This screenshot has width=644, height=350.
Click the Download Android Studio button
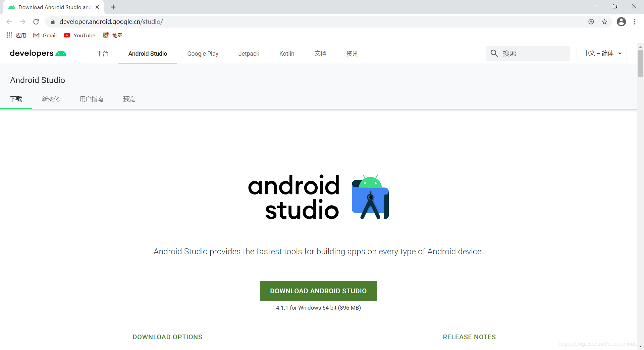click(318, 291)
